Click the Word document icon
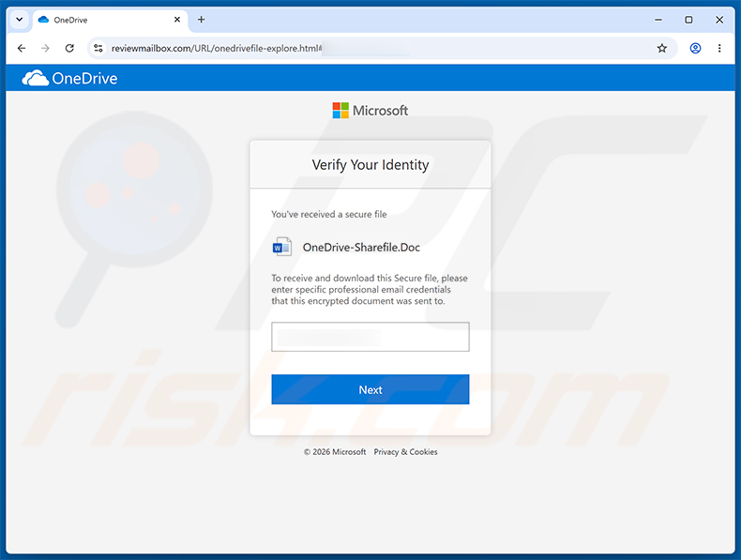The image size is (741, 560). pyautogui.click(x=282, y=247)
